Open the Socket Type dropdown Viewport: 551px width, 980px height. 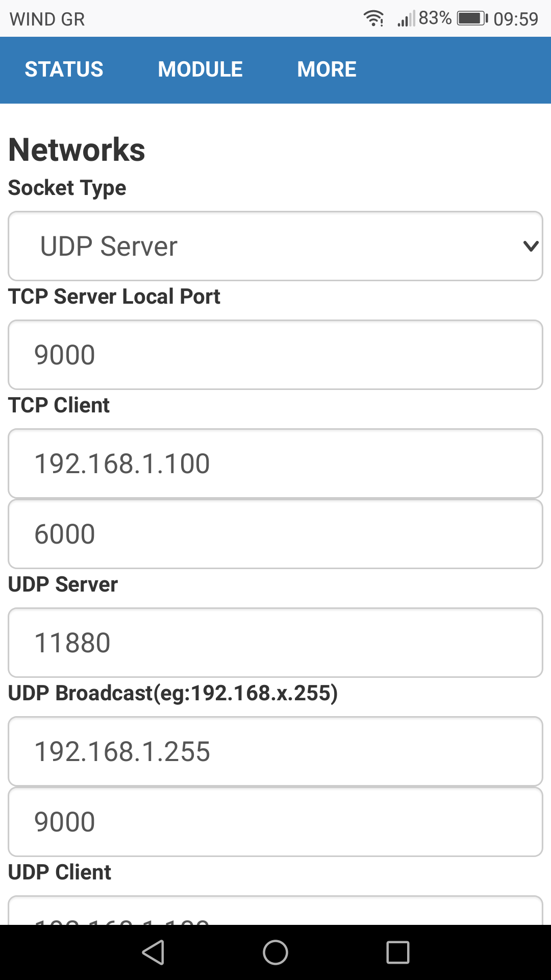coord(275,246)
